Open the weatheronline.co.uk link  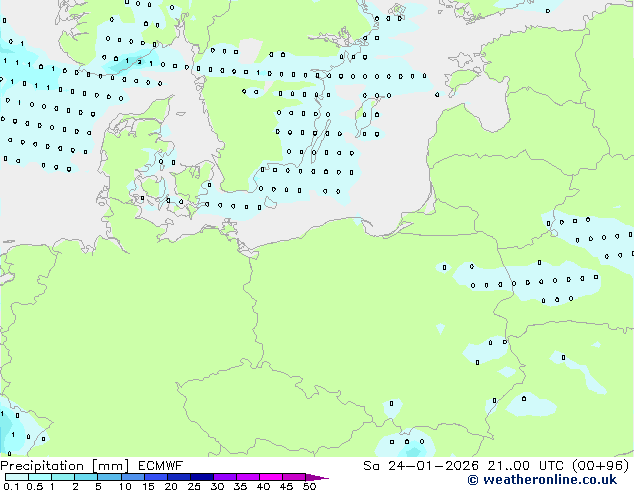(550, 480)
